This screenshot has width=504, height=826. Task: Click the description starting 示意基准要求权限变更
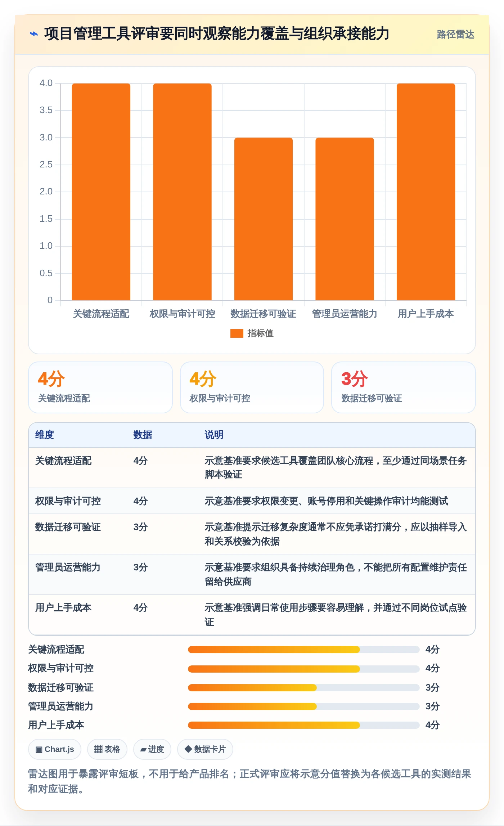327,501
